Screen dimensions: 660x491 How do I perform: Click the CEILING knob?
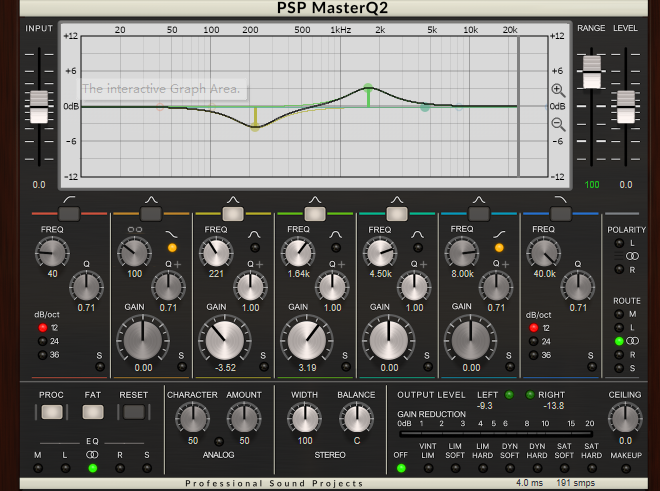pos(625,418)
